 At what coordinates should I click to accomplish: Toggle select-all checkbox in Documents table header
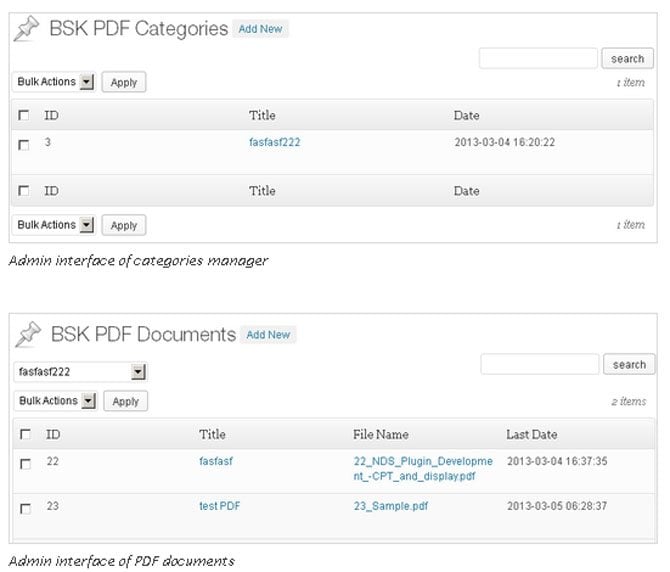tap(26, 434)
